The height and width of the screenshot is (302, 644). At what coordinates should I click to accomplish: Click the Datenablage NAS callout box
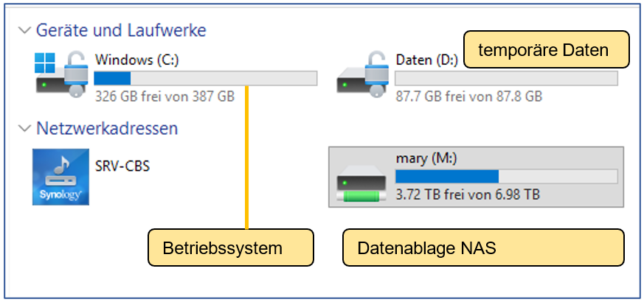[x=483, y=248]
